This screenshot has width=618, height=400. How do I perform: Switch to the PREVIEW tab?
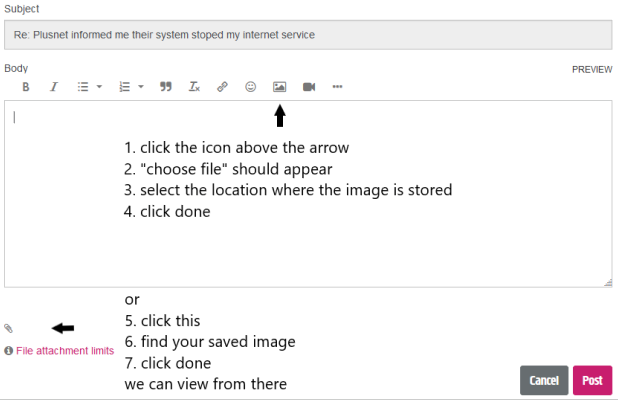click(x=592, y=70)
